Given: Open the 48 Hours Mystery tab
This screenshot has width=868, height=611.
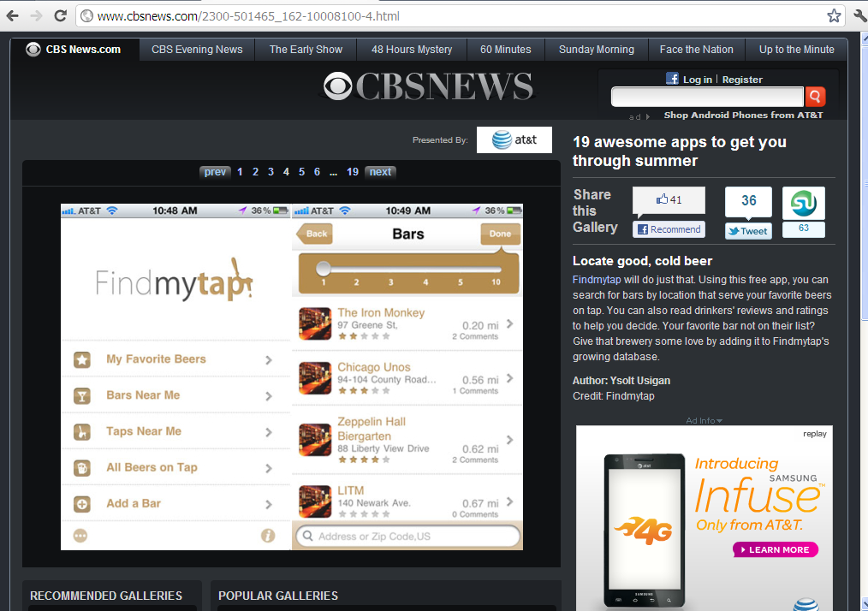Looking at the screenshot, I should pos(412,50).
